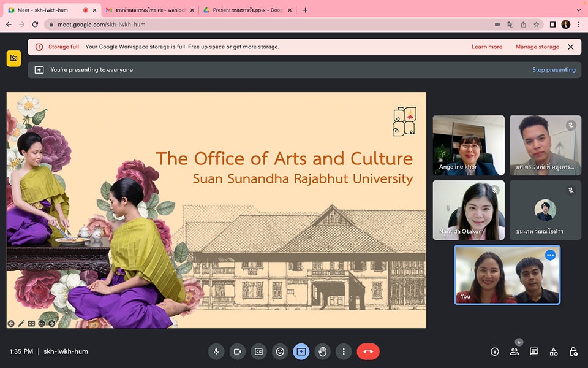Turn off the camera in Meet
The width and height of the screenshot is (588, 368).
tap(237, 351)
